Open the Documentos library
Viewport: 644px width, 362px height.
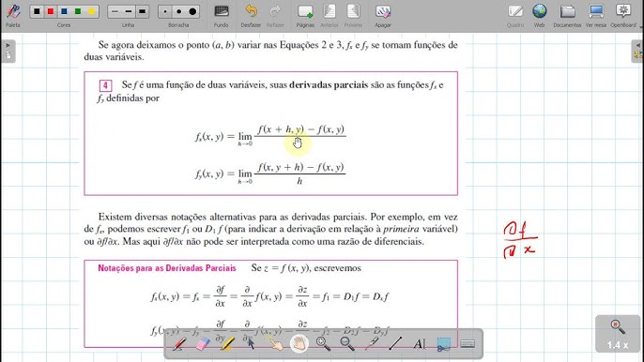(x=567, y=15)
